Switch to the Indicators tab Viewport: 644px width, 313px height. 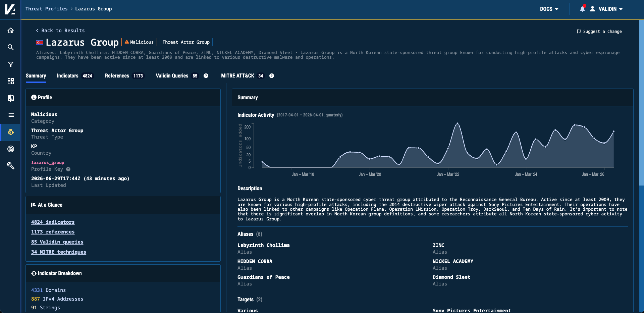coord(74,76)
